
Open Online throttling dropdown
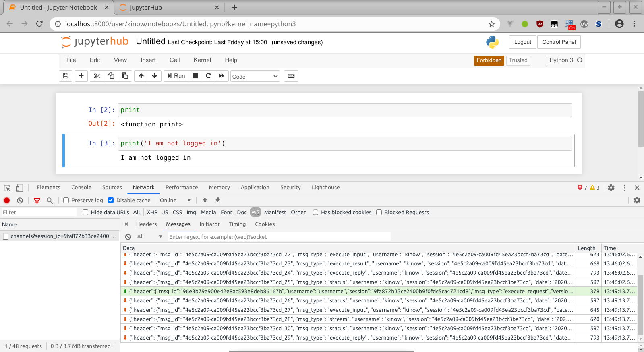175,200
